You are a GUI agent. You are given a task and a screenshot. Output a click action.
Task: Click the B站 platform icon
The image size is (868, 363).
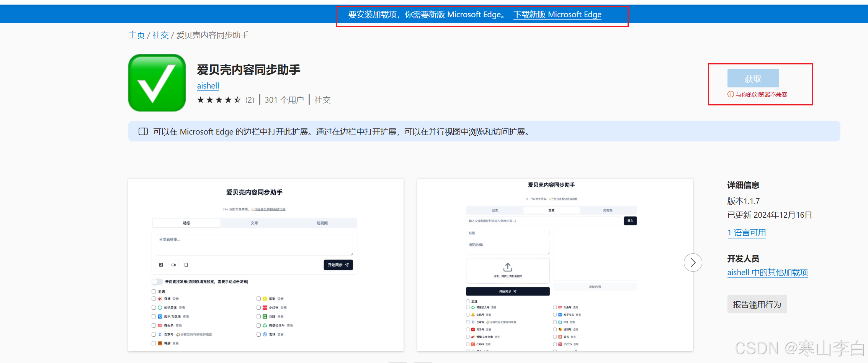pyautogui.click(x=560, y=322)
